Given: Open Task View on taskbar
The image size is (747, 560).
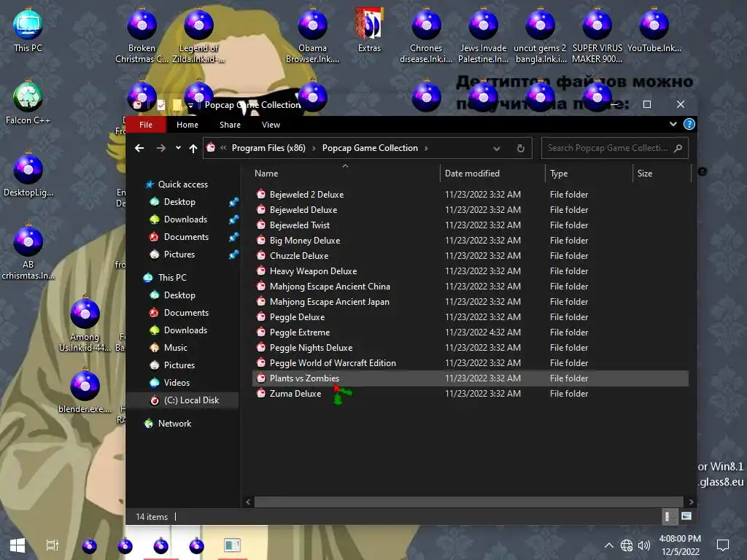Looking at the screenshot, I should pyautogui.click(x=52, y=545).
